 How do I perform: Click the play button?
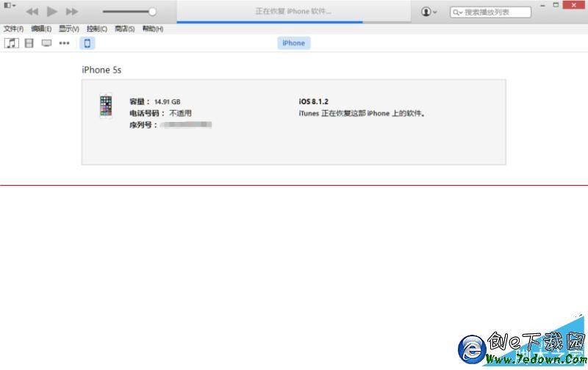tap(51, 12)
